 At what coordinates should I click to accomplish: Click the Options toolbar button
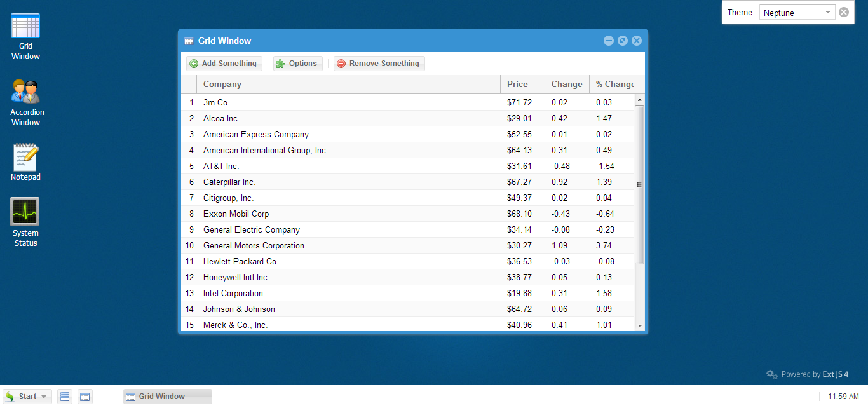point(297,64)
